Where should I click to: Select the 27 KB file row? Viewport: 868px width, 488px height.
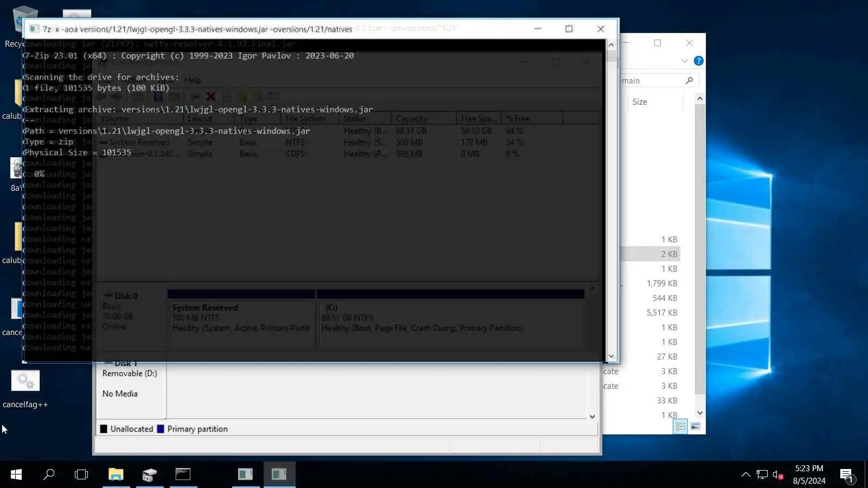point(650,356)
